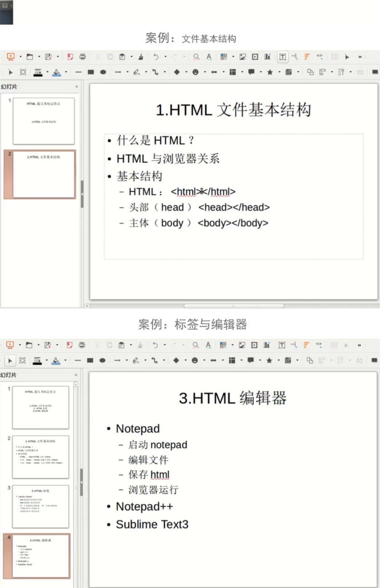
Task: Click the bullet "HTML 与浏览器关系"
Action: coord(168,159)
